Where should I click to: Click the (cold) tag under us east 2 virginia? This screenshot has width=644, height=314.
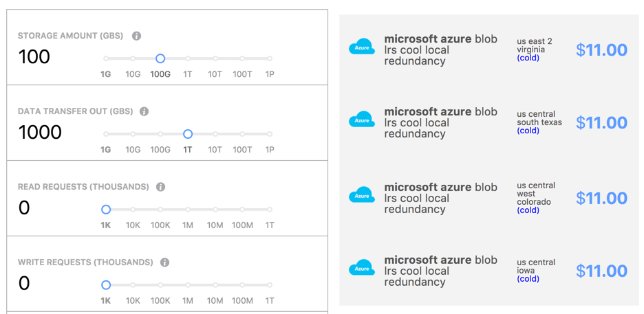click(x=528, y=58)
